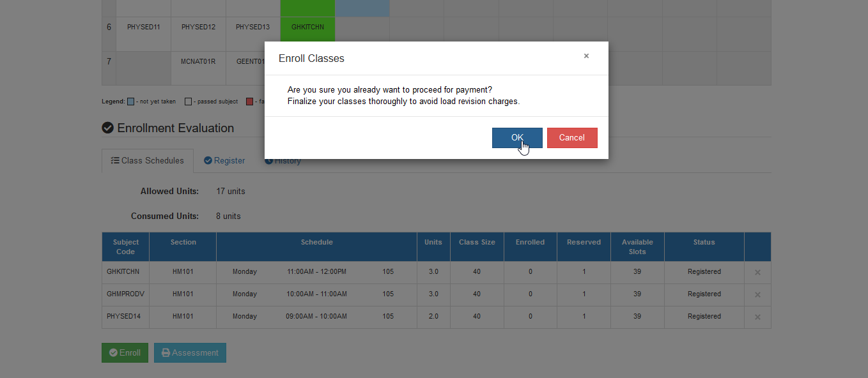The width and height of the screenshot is (868, 378).
Task: Select PHYSED12 in the curriculum grid
Action: coord(198,27)
